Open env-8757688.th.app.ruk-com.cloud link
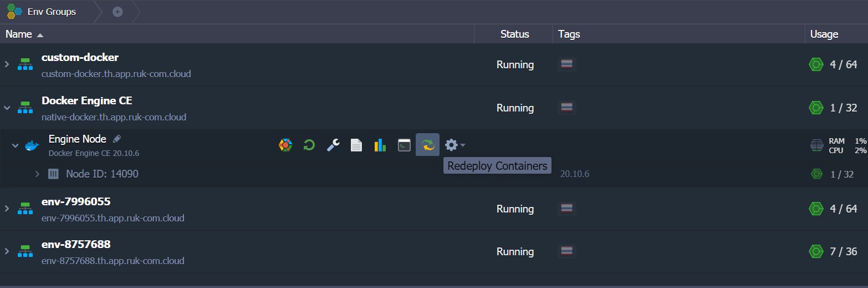Screen dimensions: 868x288 [x=113, y=261]
